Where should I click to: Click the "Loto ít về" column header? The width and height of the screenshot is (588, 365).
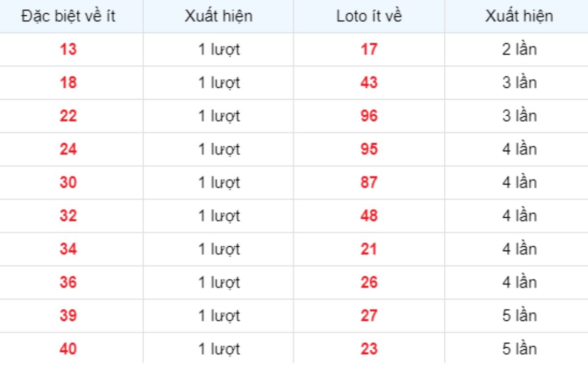tap(369, 16)
